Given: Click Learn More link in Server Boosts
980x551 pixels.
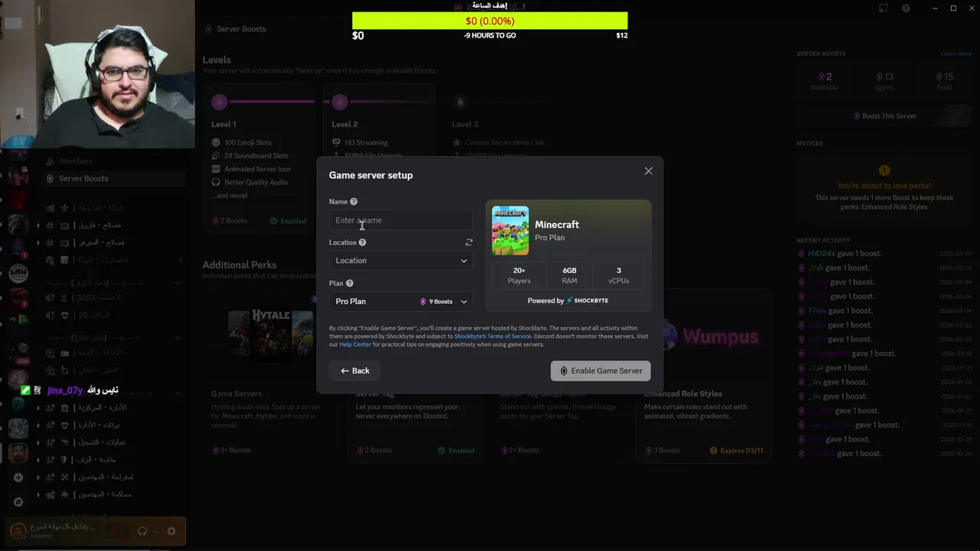Looking at the screenshot, I should point(956,54).
